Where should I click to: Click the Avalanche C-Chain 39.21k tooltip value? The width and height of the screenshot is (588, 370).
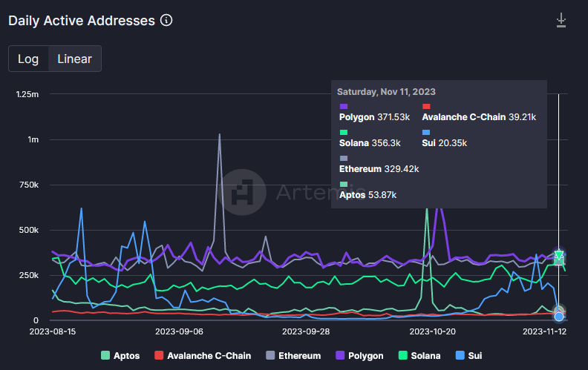point(479,117)
